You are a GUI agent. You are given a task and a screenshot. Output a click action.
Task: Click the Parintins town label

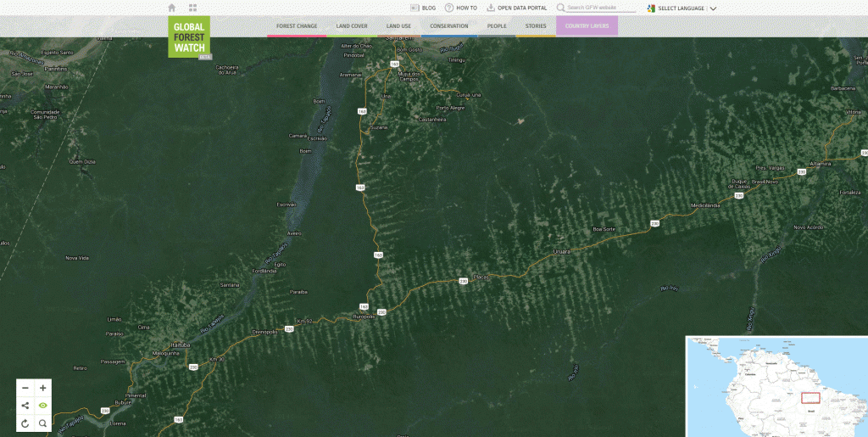coord(56,69)
